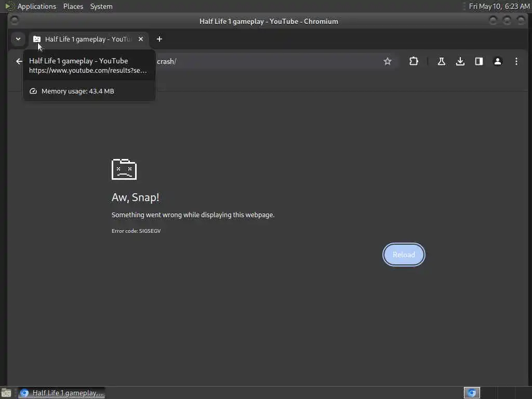
Task: Toggle the side panel icon
Action: click(x=478, y=61)
